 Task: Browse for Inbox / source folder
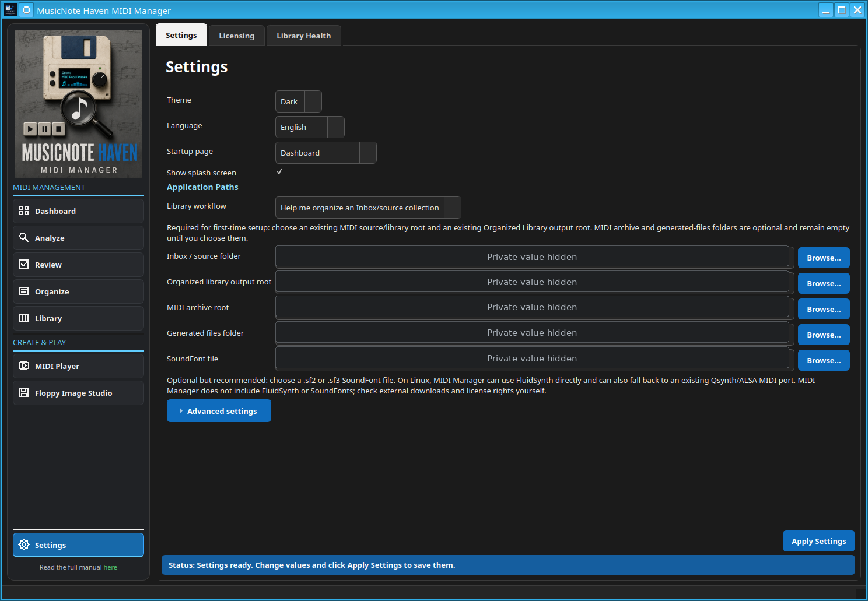[x=824, y=258]
